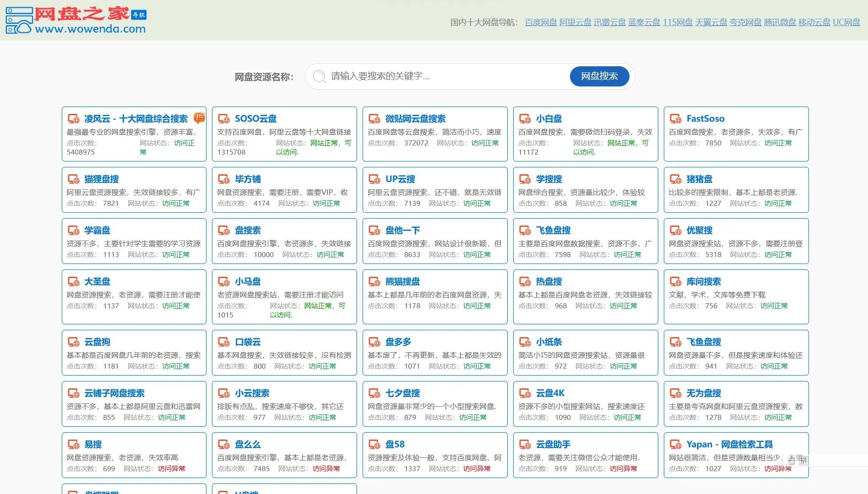The height and width of the screenshot is (494, 868).
Task: Visit the 七夕盘搜 site link
Action: click(x=402, y=393)
